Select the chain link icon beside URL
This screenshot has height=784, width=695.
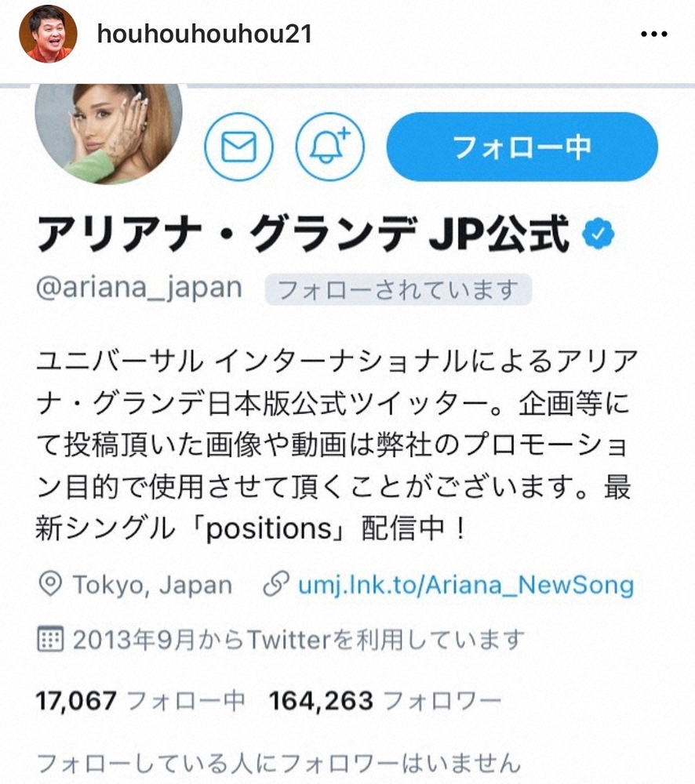coord(275,584)
